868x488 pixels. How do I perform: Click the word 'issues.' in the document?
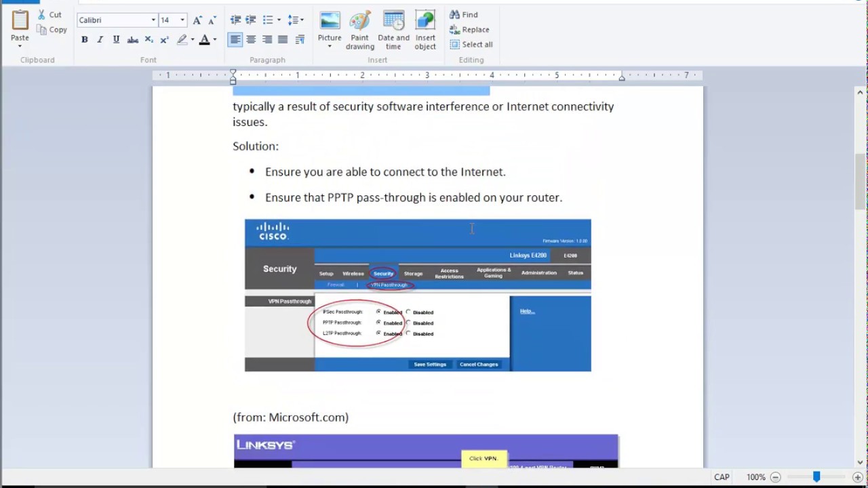[250, 122]
